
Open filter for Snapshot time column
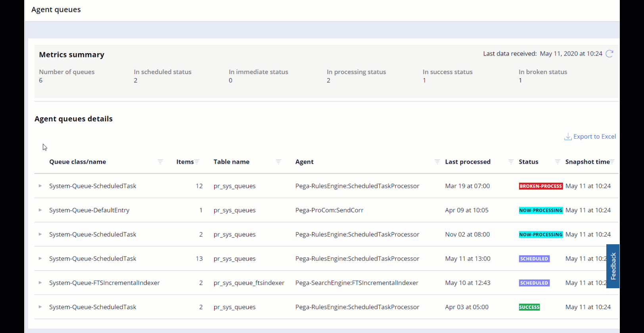click(x=612, y=162)
